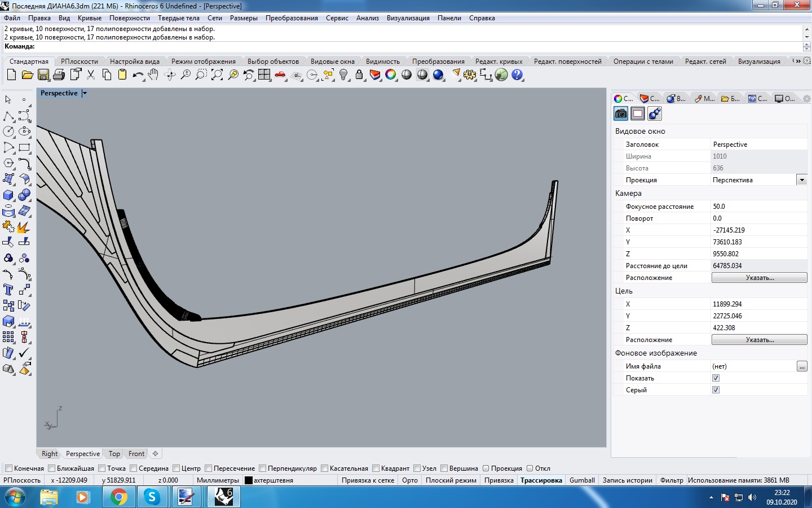Open a file with the folder icon
This screenshot has height=508, width=812.
(27, 75)
